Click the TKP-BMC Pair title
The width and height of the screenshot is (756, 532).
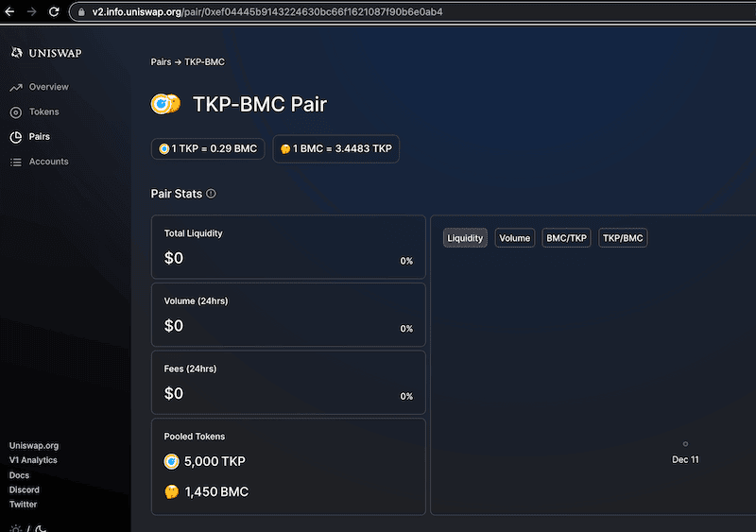[x=259, y=104]
